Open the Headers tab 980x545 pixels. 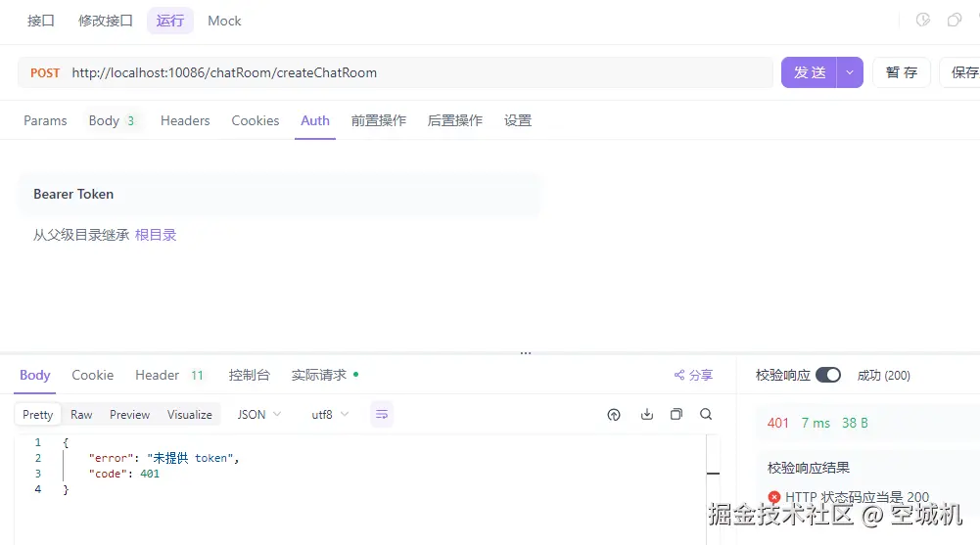point(185,120)
